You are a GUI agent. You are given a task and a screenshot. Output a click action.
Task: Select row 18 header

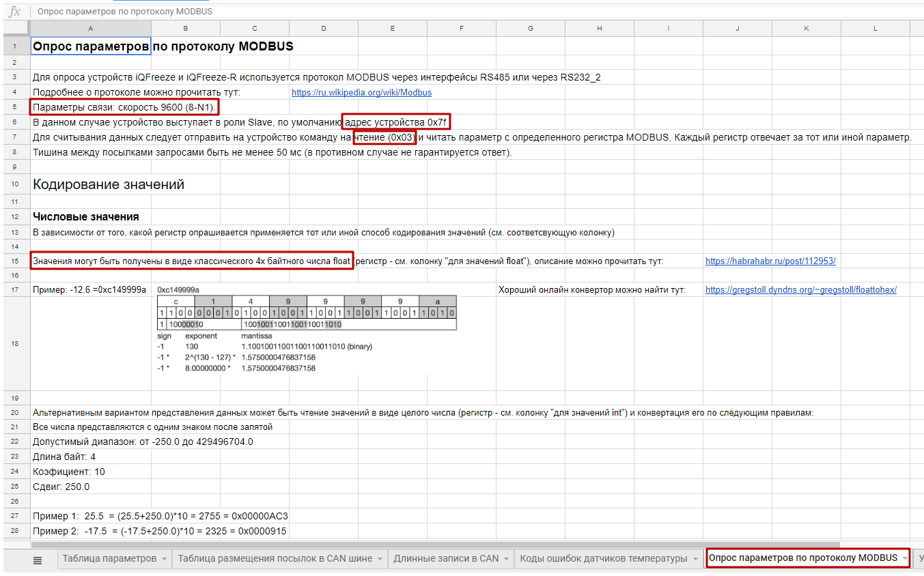15,344
